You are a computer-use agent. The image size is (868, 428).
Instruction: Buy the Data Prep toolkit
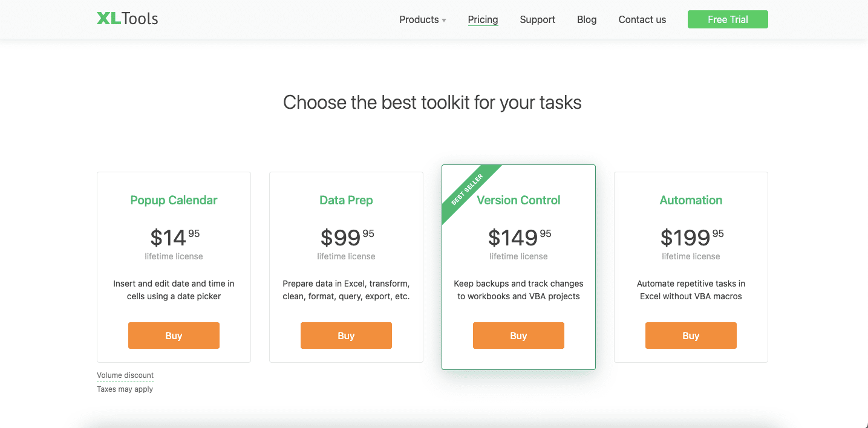(346, 336)
